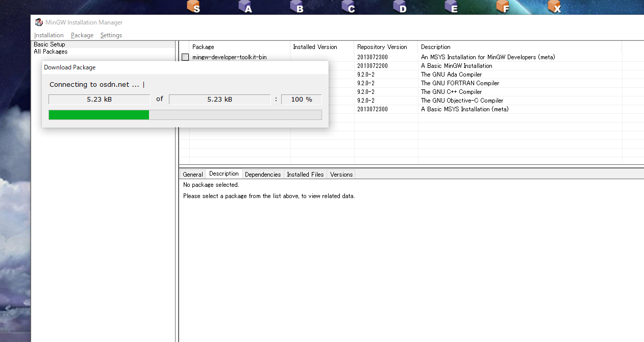Click the 'No package selected.' message
Viewport: 644px width, 342px height.
211,185
